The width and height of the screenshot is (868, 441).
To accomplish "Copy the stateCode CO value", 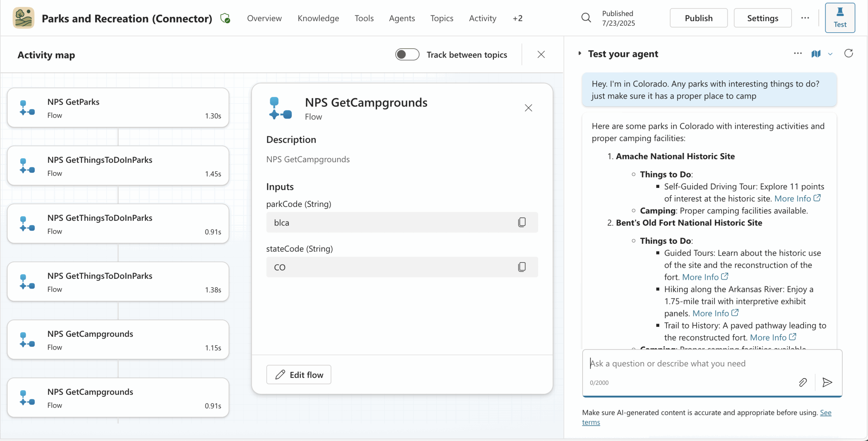I will coord(521,267).
